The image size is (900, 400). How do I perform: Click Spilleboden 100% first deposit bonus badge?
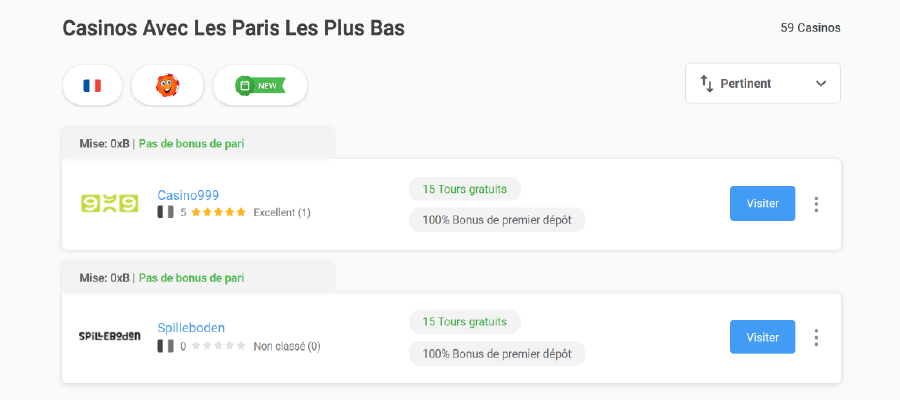pyautogui.click(x=497, y=353)
